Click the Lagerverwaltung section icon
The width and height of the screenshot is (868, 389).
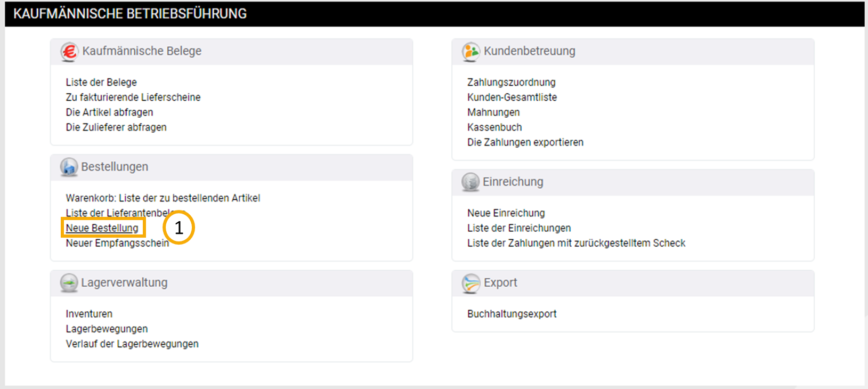[x=69, y=283]
